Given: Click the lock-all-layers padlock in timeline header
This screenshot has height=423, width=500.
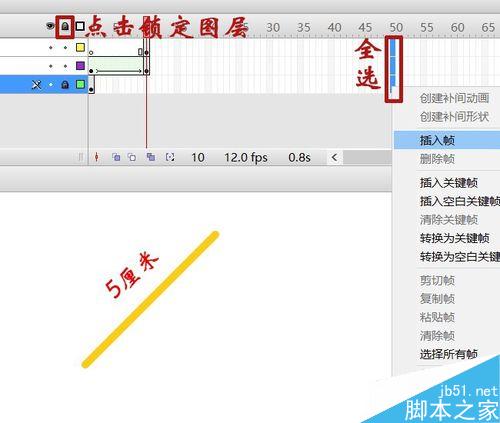Looking at the screenshot, I should pos(65,26).
